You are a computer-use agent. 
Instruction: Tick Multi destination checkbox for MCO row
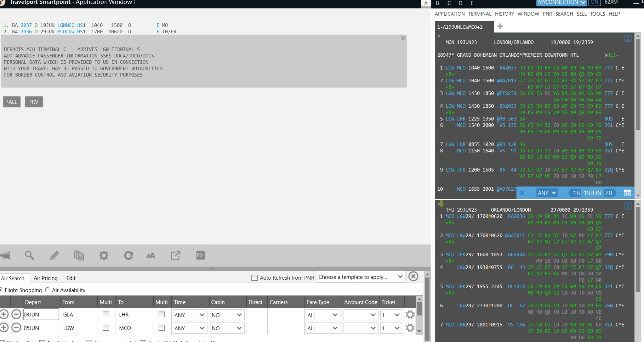click(x=162, y=328)
